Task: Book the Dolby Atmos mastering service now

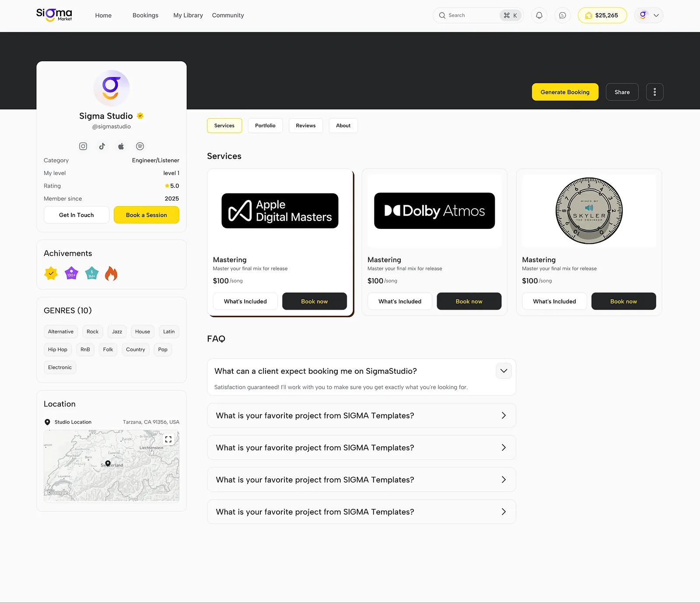Action: click(x=469, y=301)
